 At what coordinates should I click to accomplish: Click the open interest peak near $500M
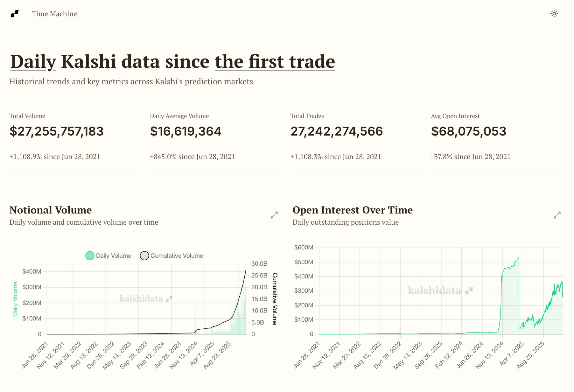click(x=519, y=257)
